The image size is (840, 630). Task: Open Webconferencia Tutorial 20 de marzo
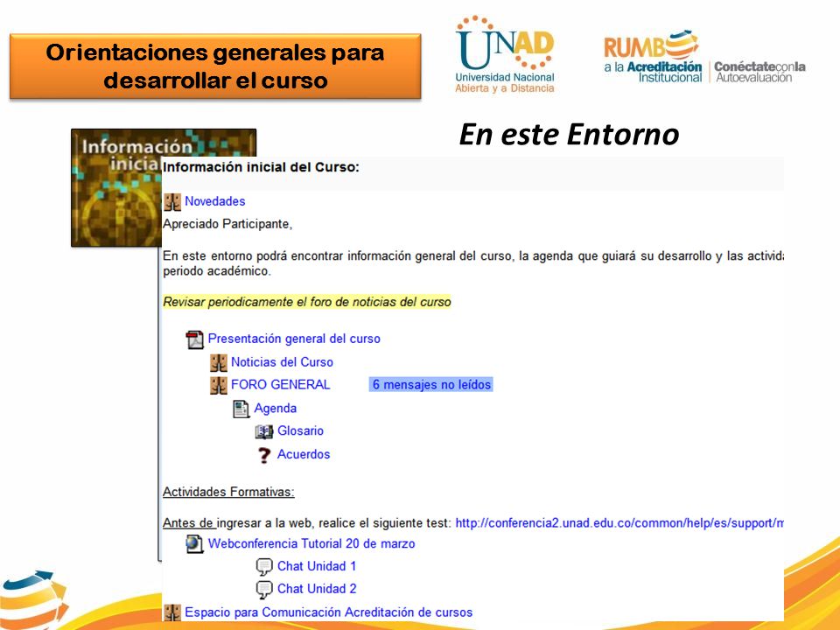(x=311, y=543)
